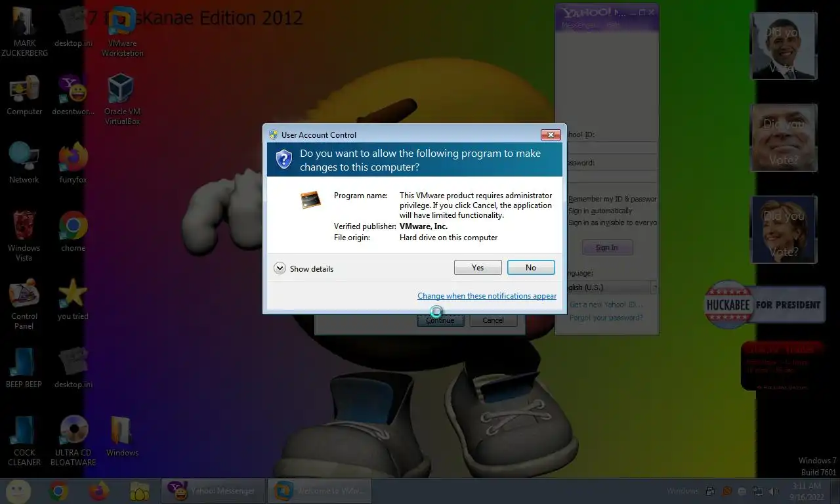
Task: Launch Chrome from the taskbar
Action: pos(58,491)
